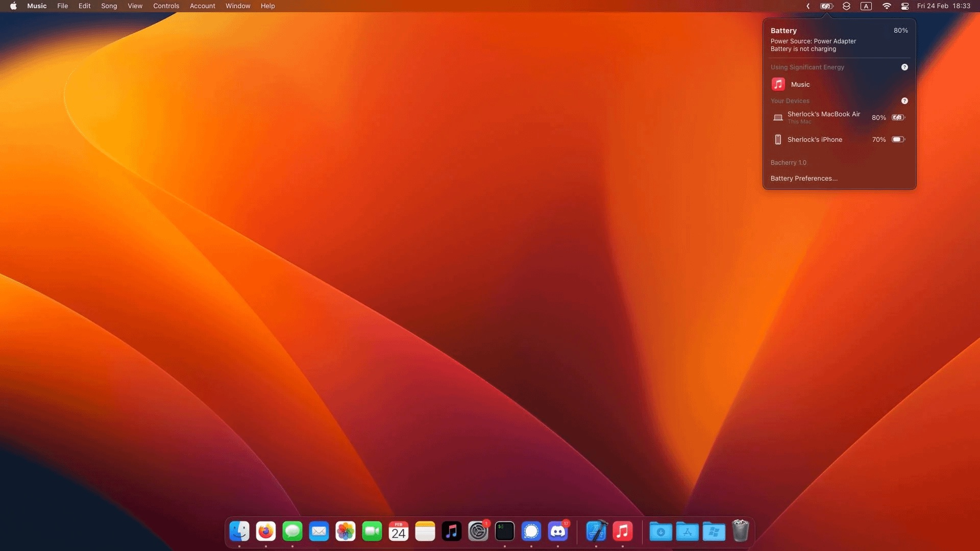Open the Account menu
The width and height of the screenshot is (980, 551).
tap(202, 6)
